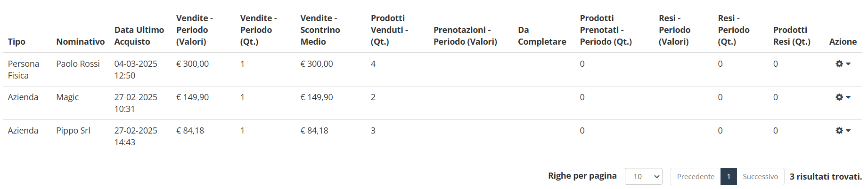Sort by Prenotazioni - Periodo (Valori) header
This screenshot has height=189, width=868.
pyautogui.click(x=465, y=36)
